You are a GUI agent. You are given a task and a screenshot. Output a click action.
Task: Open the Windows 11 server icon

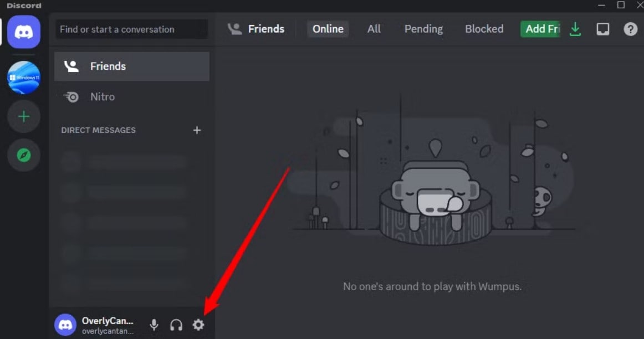click(x=24, y=78)
